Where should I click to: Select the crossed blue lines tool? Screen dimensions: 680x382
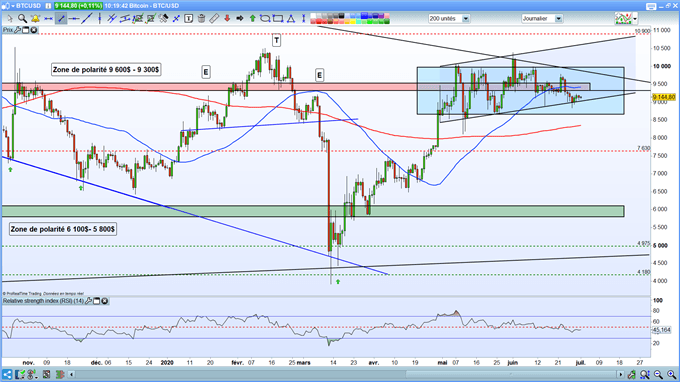[176, 19]
